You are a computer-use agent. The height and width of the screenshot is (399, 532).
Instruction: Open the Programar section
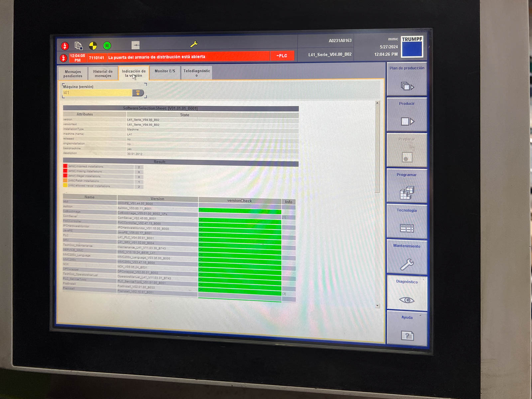[407, 186]
